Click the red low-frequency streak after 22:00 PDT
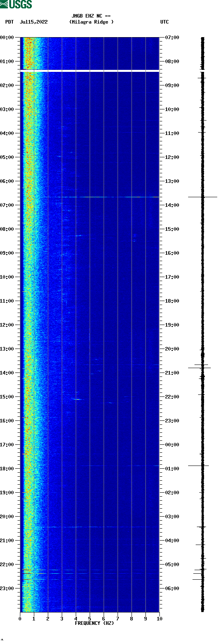Screen dimensions: 220x644 [x=27, y=573]
